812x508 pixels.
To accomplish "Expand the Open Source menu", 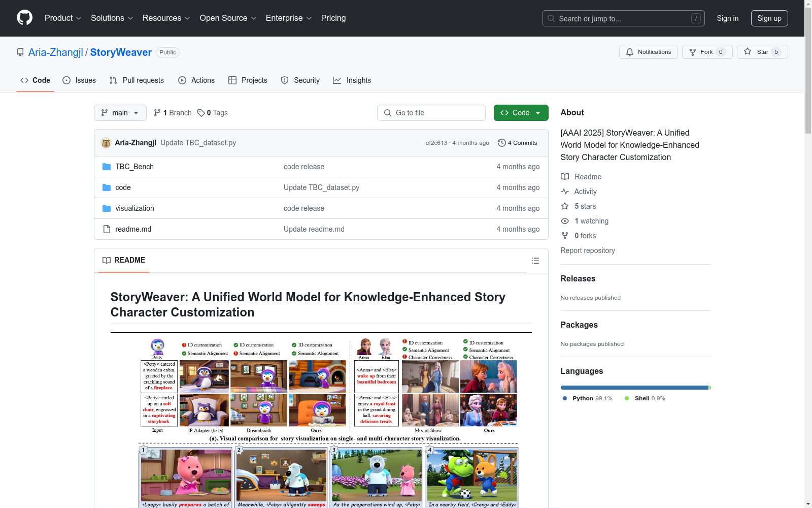I will (228, 18).
